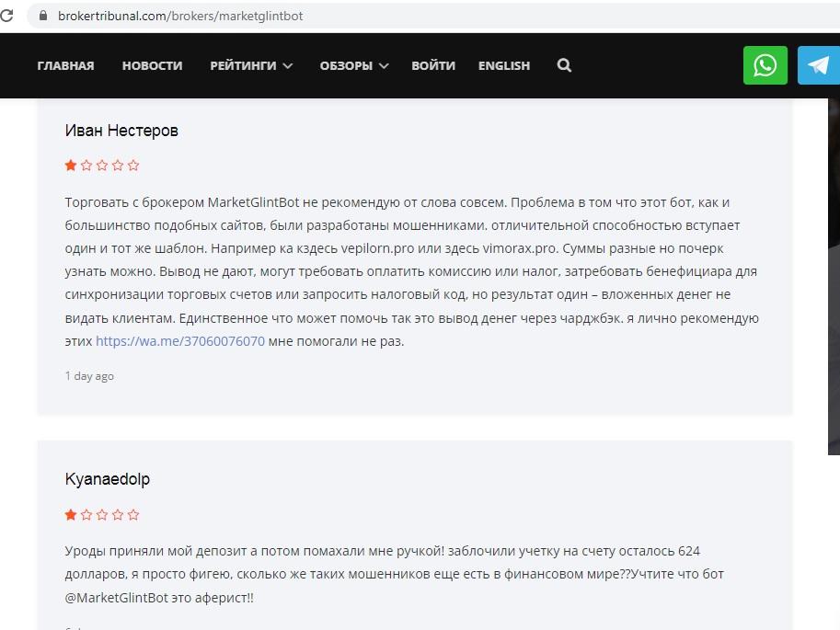Click the search magnifier icon

pyautogui.click(x=564, y=65)
